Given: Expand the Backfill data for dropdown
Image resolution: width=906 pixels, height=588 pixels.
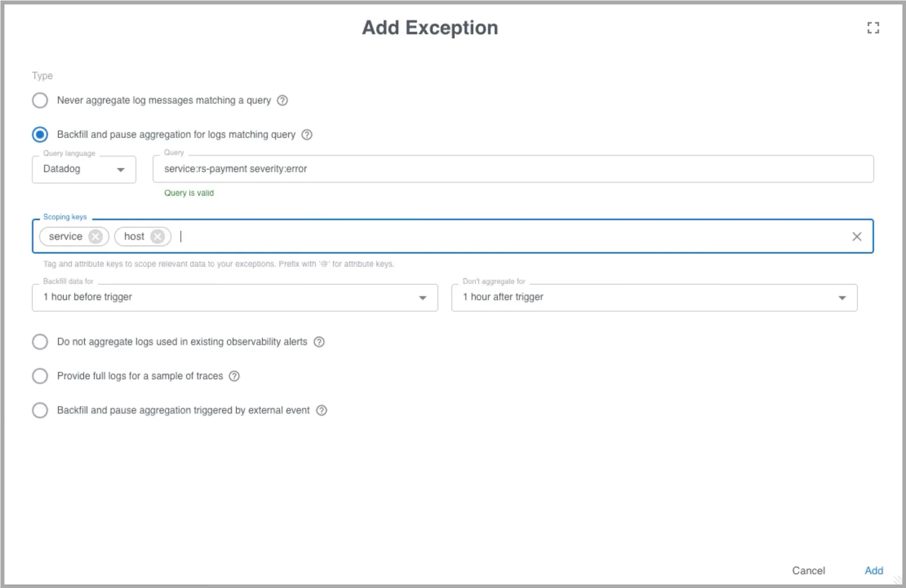Looking at the screenshot, I should point(235,297).
